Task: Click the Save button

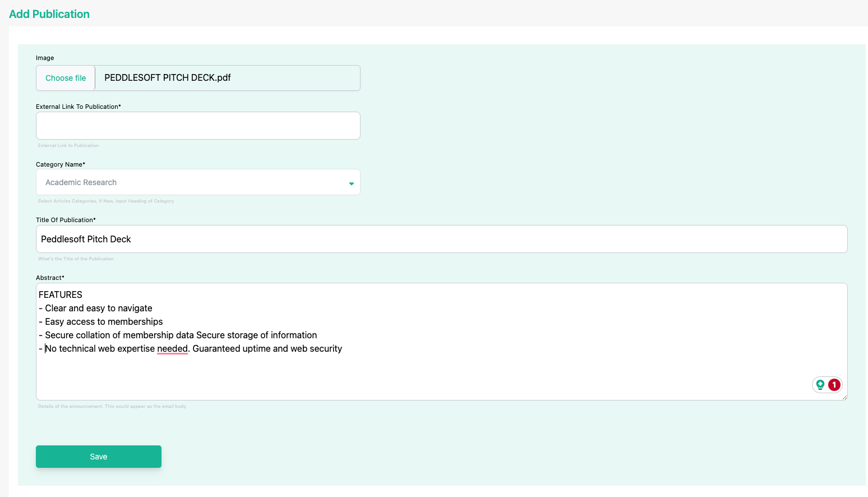Action: pyautogui.click(x=99, y=457)
